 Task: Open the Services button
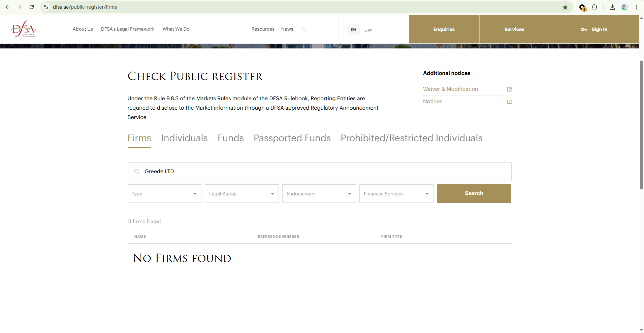[x=514, y=29]
